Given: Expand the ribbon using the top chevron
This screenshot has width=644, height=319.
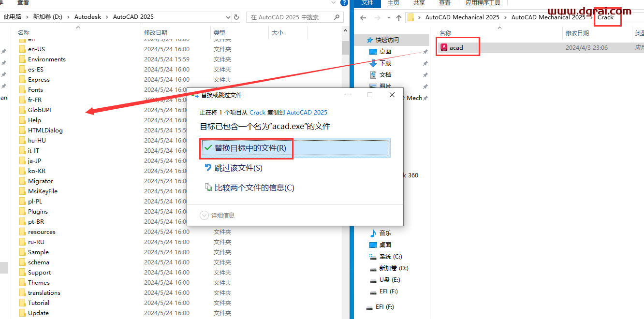Looking at the screenshot, I should (x=334, y=3).
